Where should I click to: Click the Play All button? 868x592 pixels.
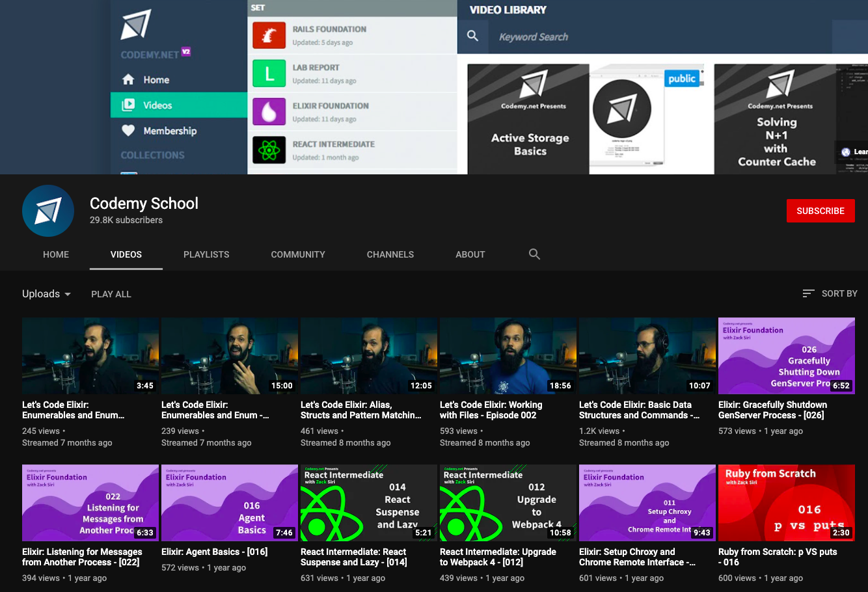point(111,294)
